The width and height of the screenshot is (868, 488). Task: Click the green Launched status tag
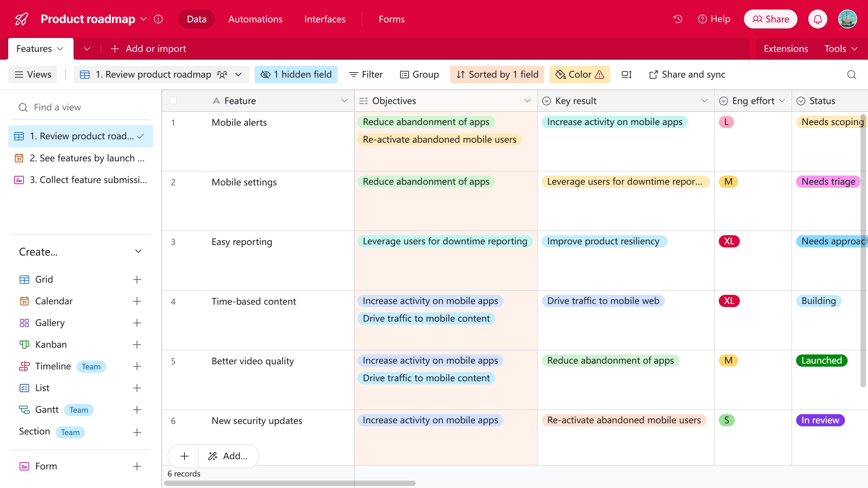tap(822, 361)
